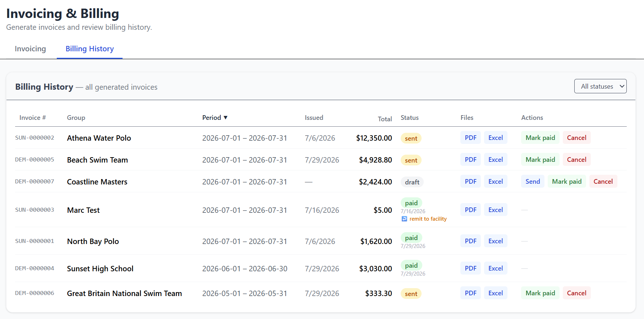Click sent status badge for Athena Water Polo

[x=411, y=139]
